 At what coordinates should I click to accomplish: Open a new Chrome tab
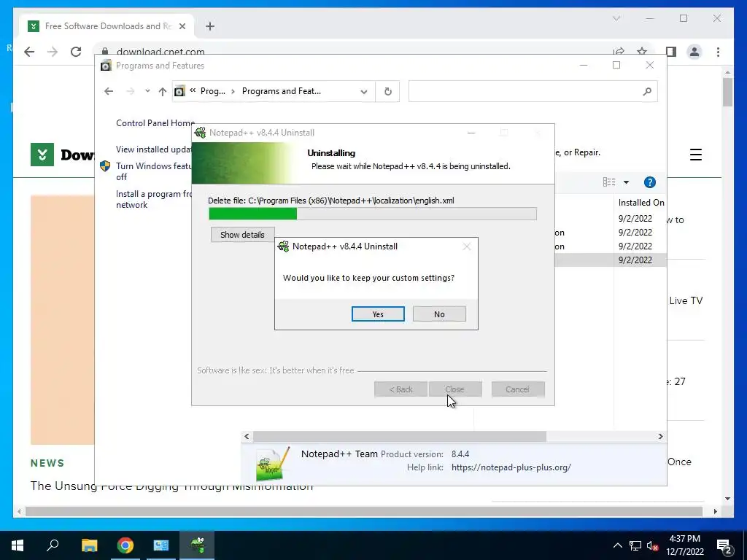[x=210, y=26]
